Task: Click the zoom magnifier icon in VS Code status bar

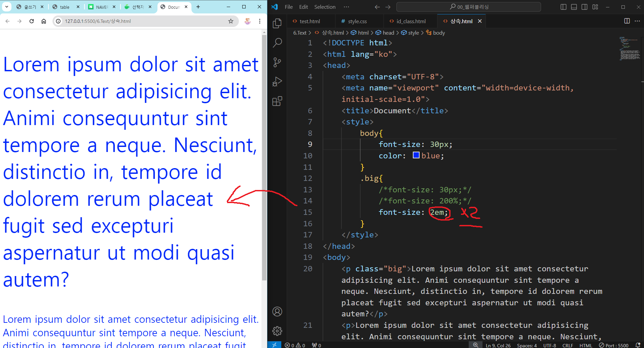Action: (475, 345)
